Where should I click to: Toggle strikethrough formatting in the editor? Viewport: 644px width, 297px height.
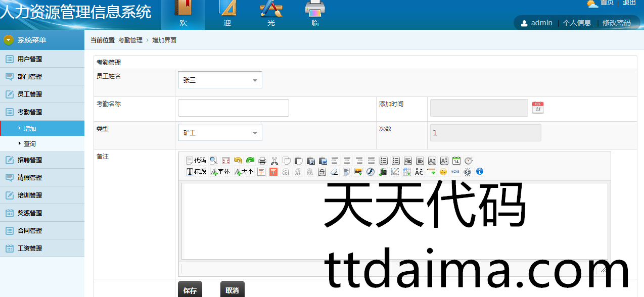click(x=322, y=172)
